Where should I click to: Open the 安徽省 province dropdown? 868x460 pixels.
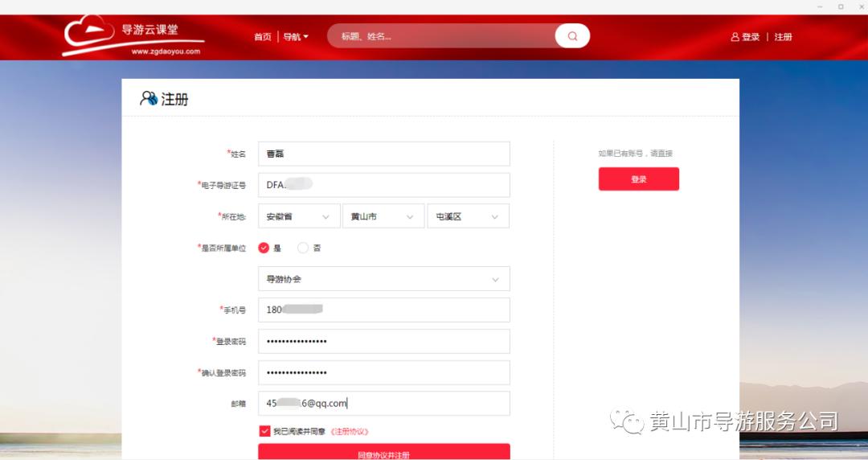pyautogui.click(x=299, y=216)
